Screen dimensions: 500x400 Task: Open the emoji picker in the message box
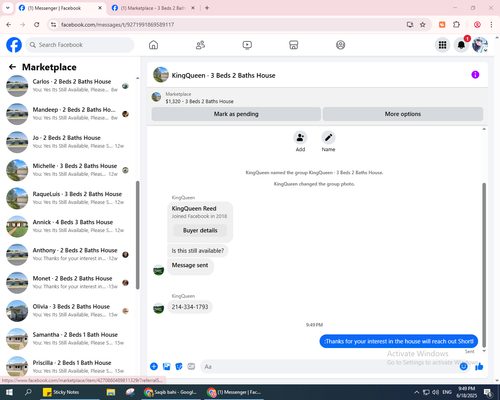[463, 366]
